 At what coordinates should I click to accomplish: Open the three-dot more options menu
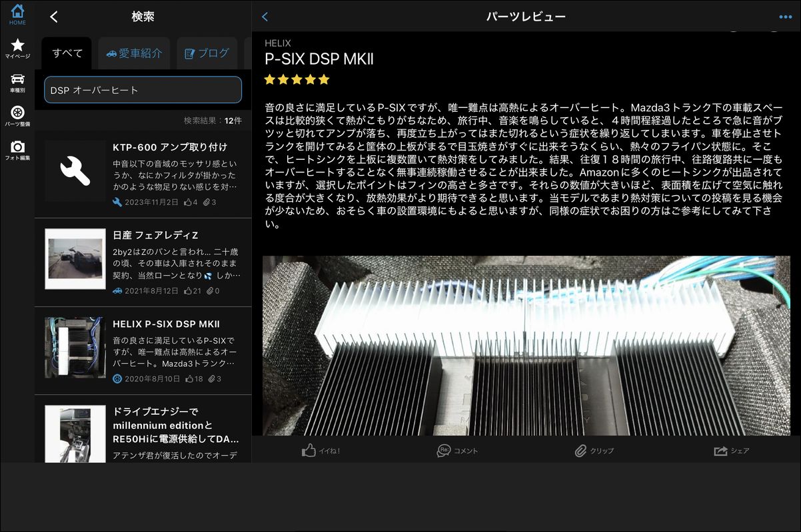785,17
